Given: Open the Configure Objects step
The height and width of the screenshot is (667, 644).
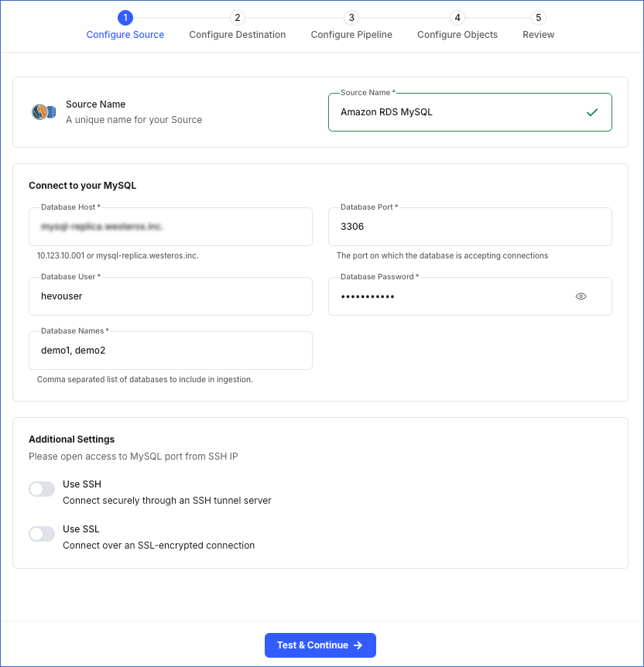Looking at the screenshot, I should (x=457, y=34).
